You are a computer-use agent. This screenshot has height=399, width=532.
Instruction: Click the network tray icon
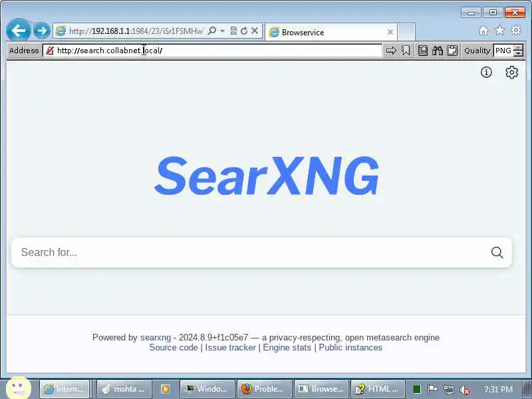click(448, 390)
